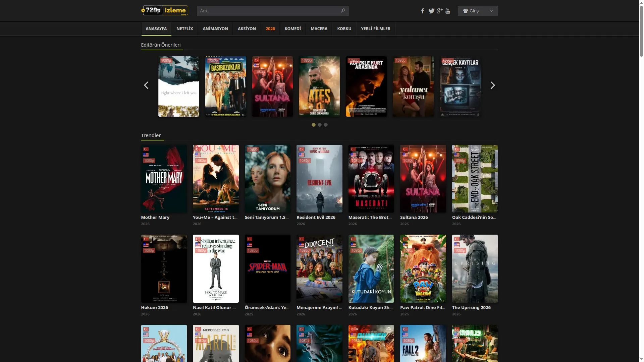Select the second carousel pagination dot

320,125
